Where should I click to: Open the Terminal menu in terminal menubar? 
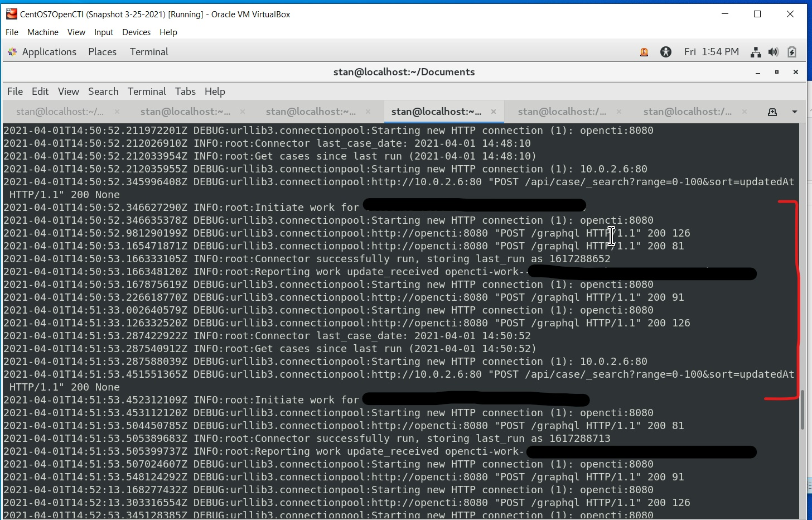[x=147, y=92]
